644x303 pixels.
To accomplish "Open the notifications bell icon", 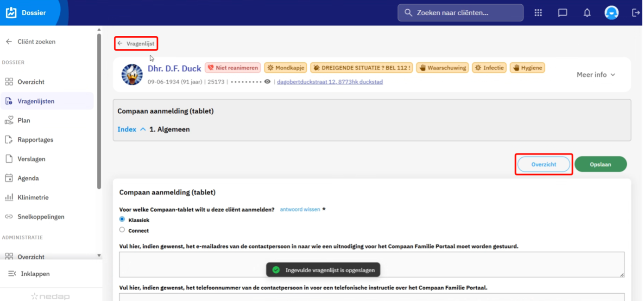I will (x=587, y=13).
